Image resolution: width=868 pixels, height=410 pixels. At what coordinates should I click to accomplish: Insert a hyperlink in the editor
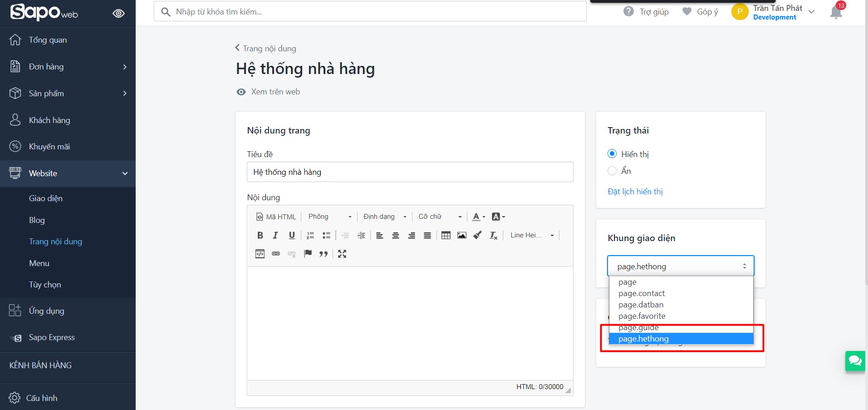point(276,254)
